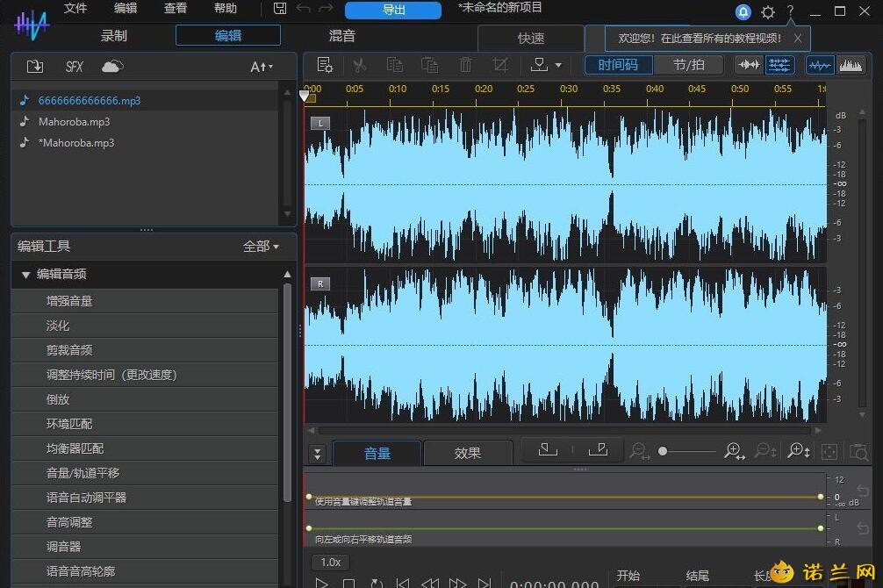
Task: Click the vertical zoom-in magnifier icon
Action: pos(799,451)
